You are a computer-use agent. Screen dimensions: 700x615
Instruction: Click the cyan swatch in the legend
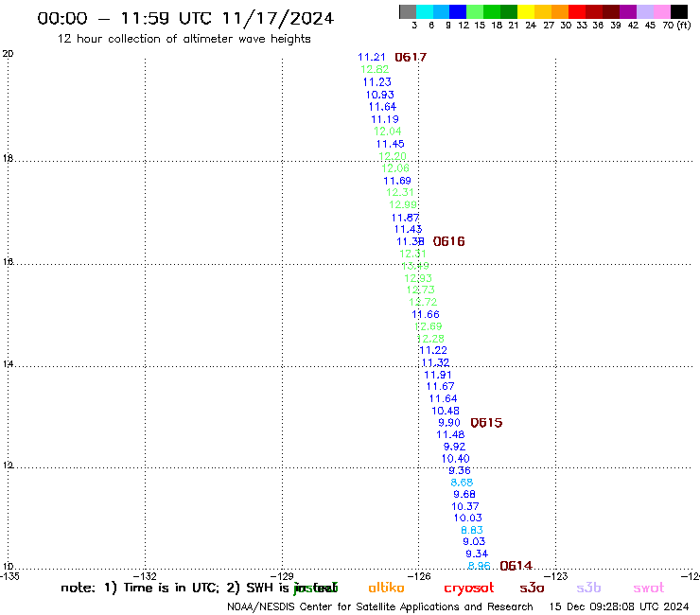(x=425, y=11)
